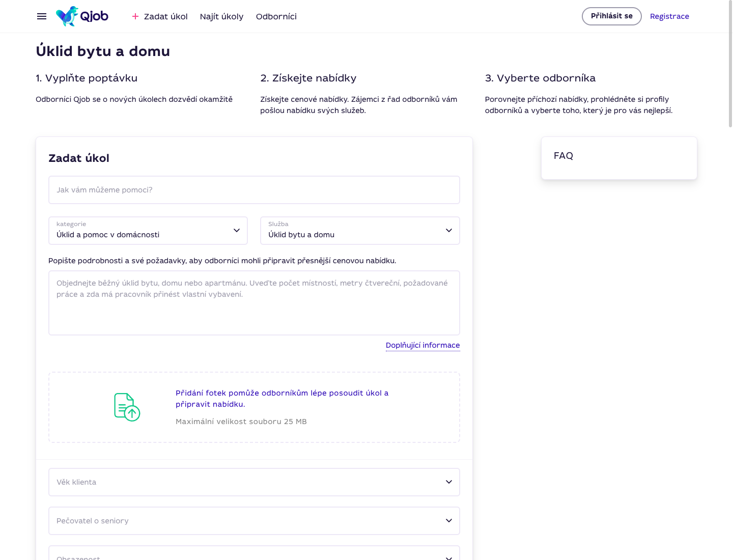This screenshot has height=560, width=733.
Task: Click the photo upload text link
Action: pyautogui.click(x=282, y=399)
